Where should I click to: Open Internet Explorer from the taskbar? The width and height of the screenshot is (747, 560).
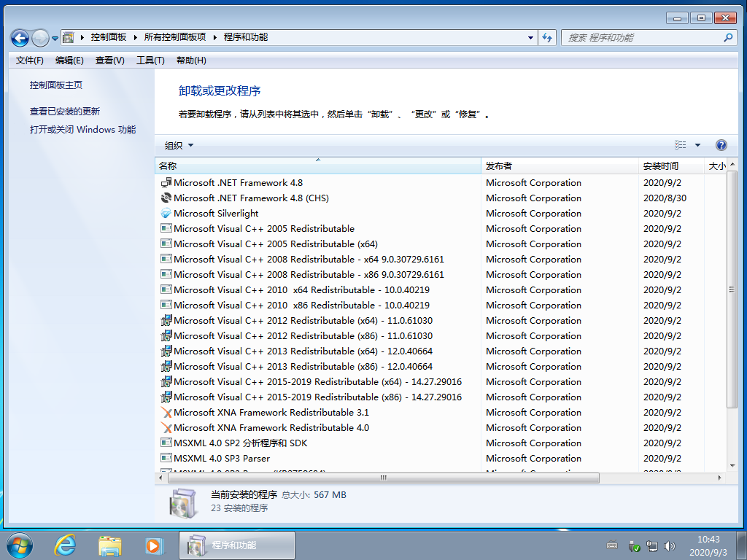click(x=66, y=545)
